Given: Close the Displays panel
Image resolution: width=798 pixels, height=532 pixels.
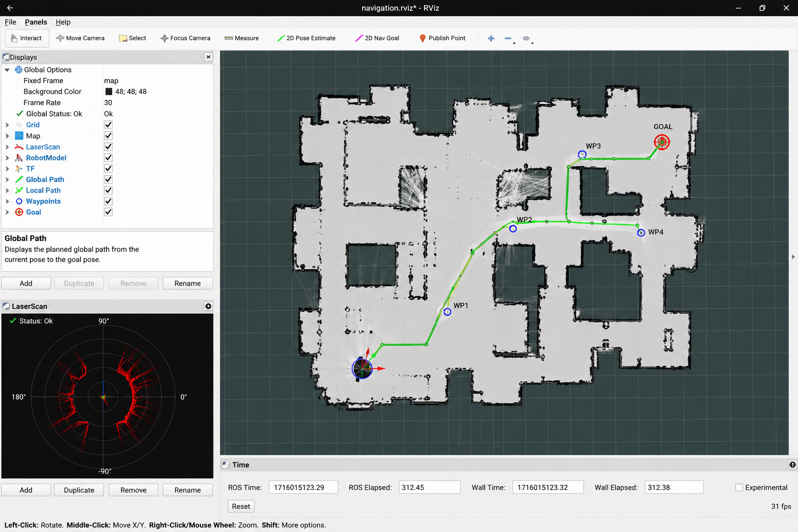Looking at the screenshot, I should pos(208,57).
